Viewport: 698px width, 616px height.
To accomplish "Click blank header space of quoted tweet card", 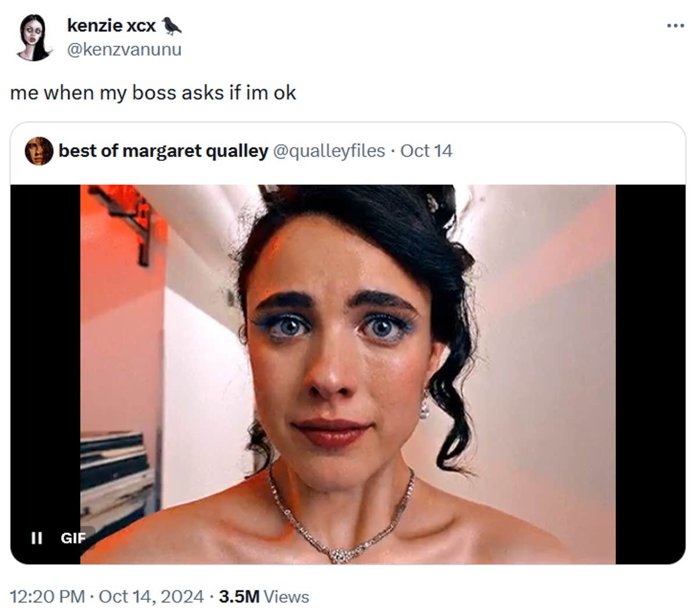I will pyautogui.click(x=570, y=151).
